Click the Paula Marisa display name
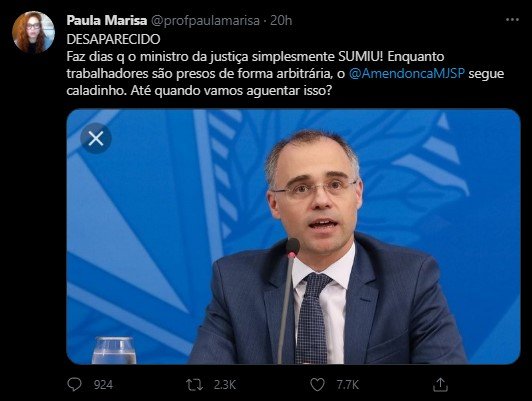 click(x=107, y=20)
